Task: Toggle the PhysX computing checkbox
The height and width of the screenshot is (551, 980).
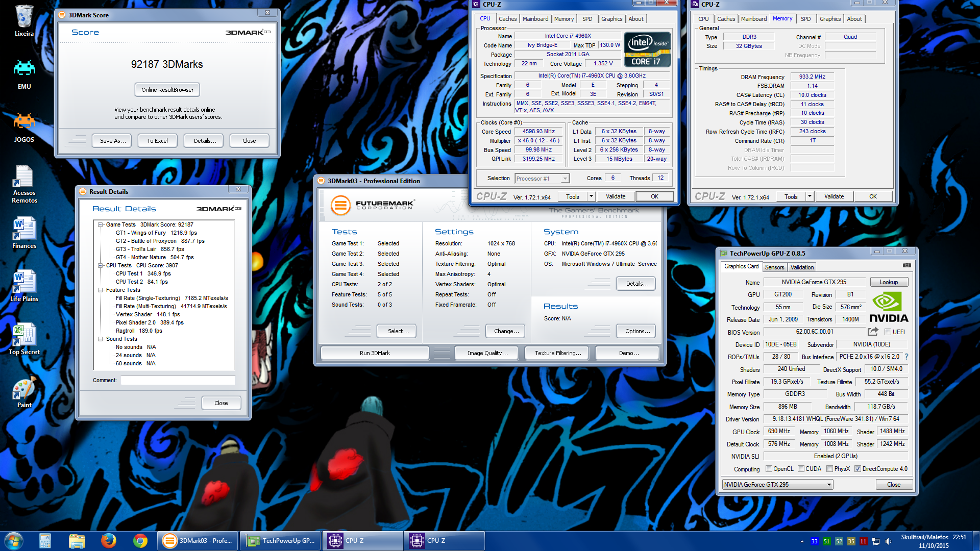Action: [x=829, y=469]
